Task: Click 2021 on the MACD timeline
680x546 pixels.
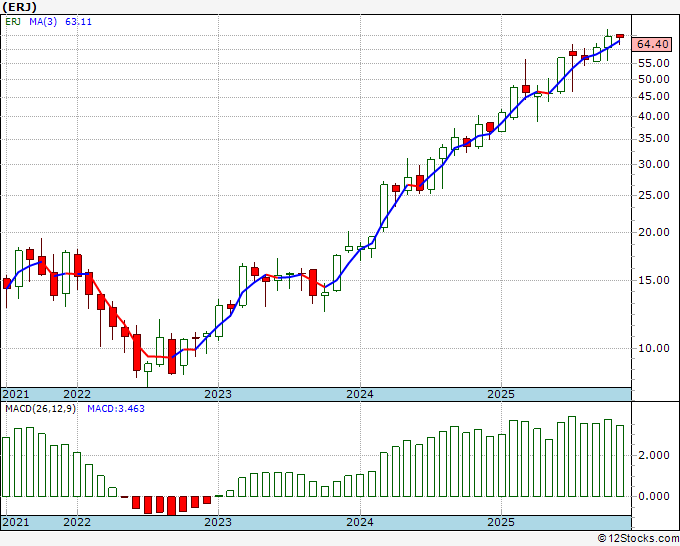Action: (x=16, y=522)
